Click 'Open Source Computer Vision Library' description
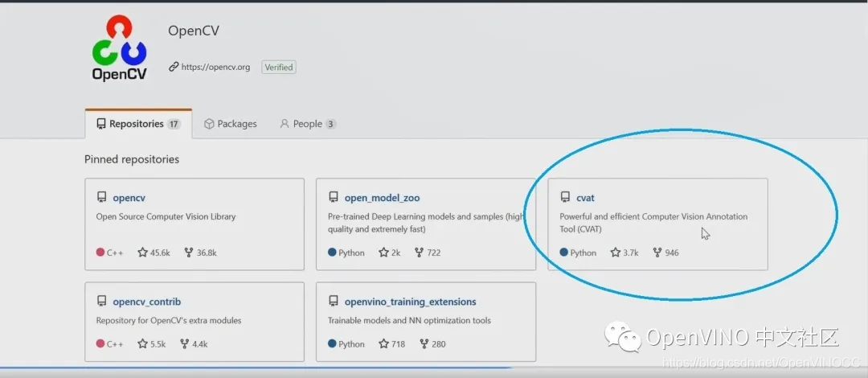The image size is (868, 378). pos(166,216)
